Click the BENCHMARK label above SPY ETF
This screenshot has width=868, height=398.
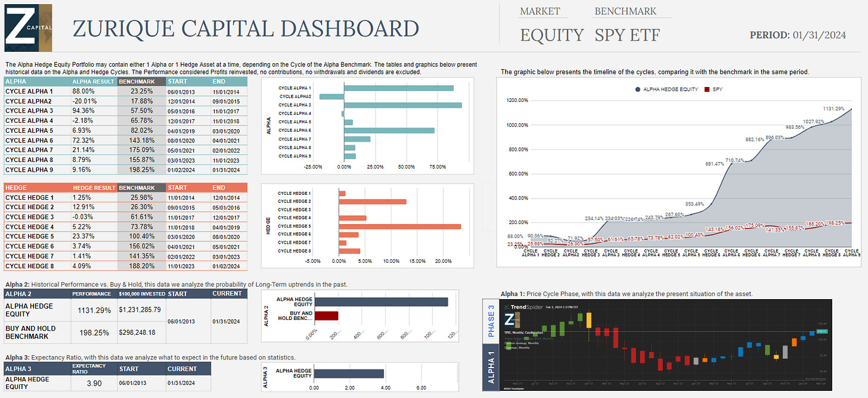click(x=625, y=11)
